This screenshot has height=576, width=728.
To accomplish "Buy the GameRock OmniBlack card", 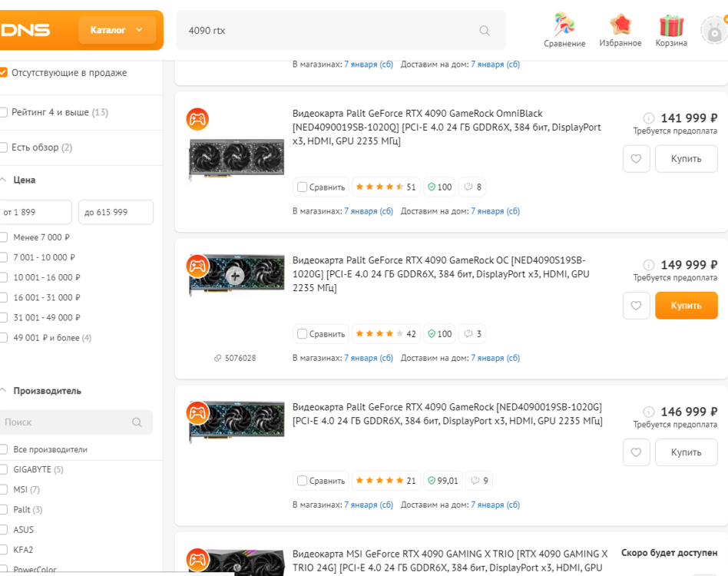I will tap(687, 159).
